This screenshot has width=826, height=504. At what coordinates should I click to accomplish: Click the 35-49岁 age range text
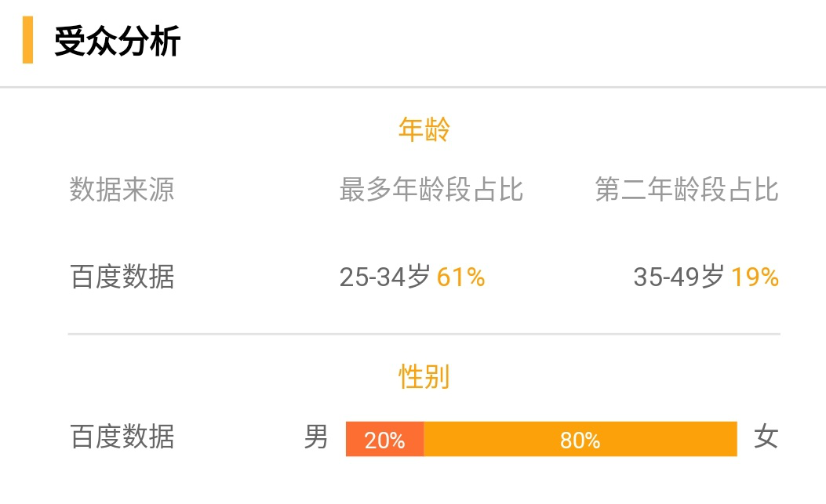coord(679,277)
